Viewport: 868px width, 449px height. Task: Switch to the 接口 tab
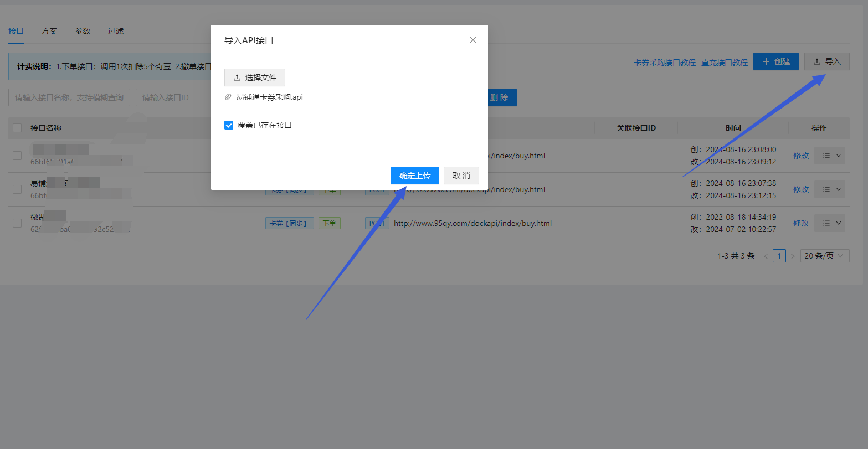(16, 31)
